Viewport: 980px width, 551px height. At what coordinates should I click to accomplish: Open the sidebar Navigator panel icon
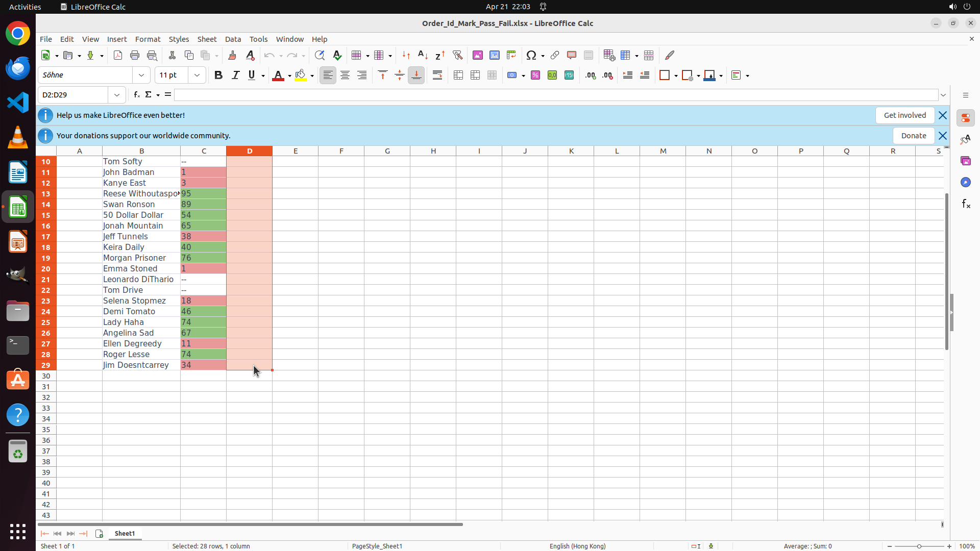coord(965,182)
